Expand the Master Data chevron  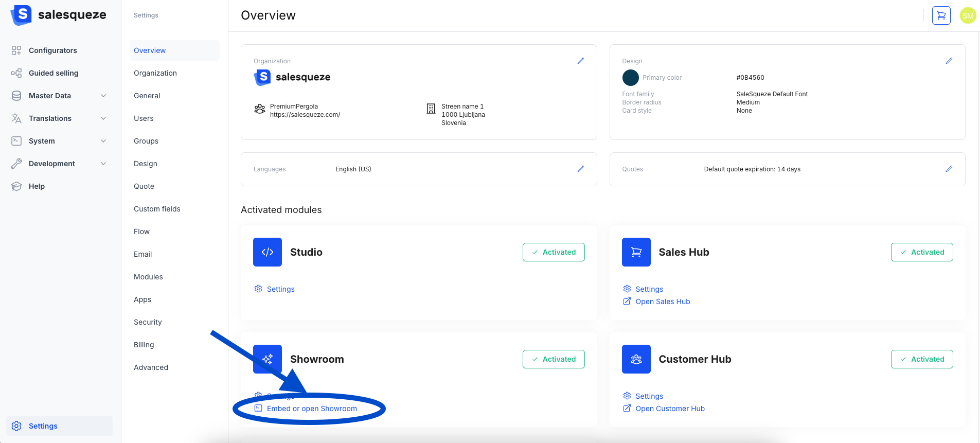(x=103, y=96)
